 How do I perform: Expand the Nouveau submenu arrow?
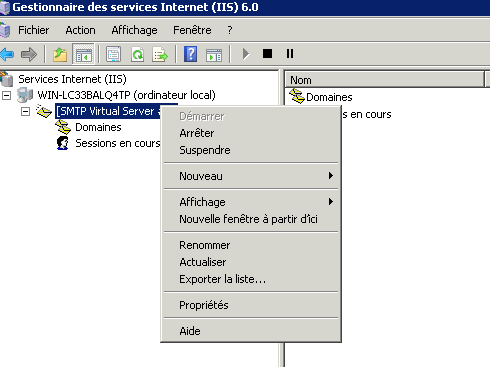click(330, 176)
